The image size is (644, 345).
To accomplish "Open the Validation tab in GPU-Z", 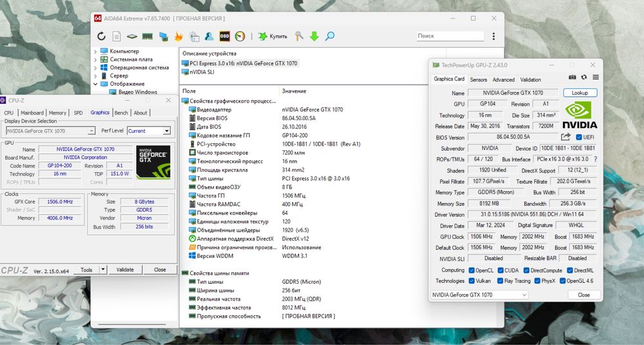I will (531, 80).
